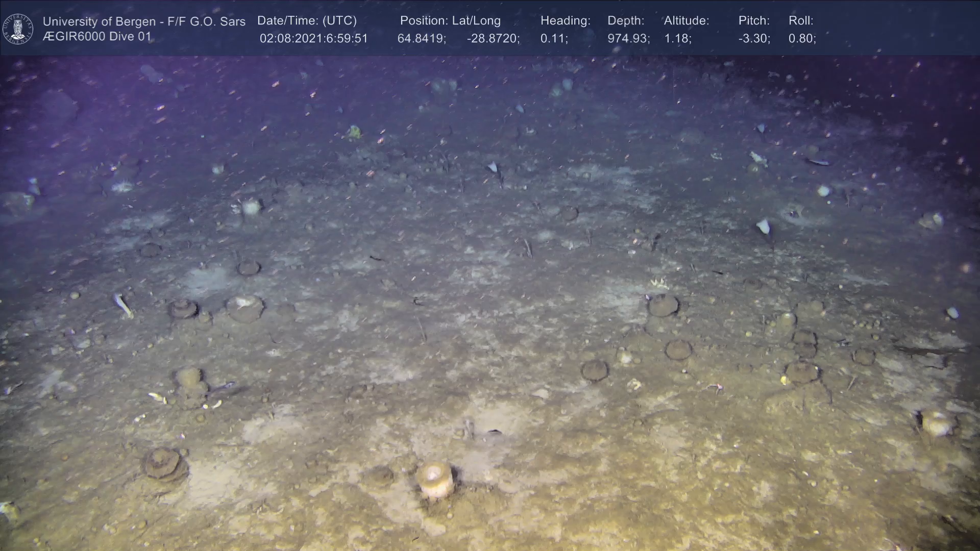Select the timestamp 02:08:2021:6:59:51
Screen dimensions: 980x551
313,39
